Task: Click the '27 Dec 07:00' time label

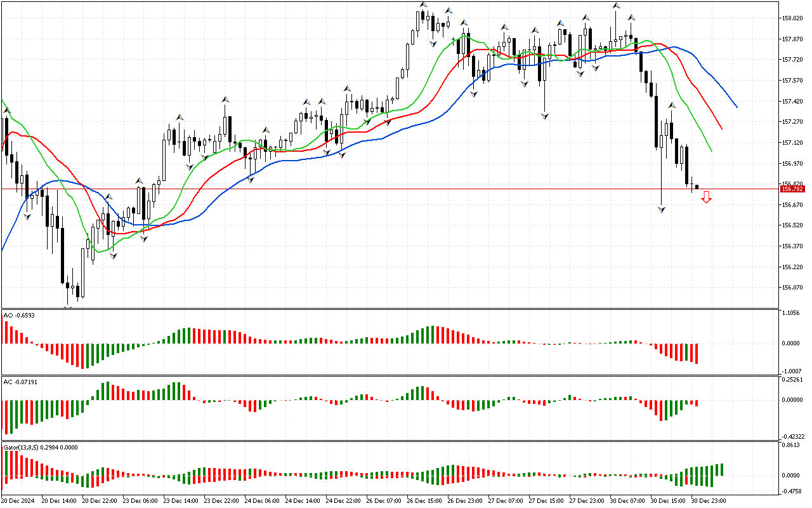Action: coord(506,501)
